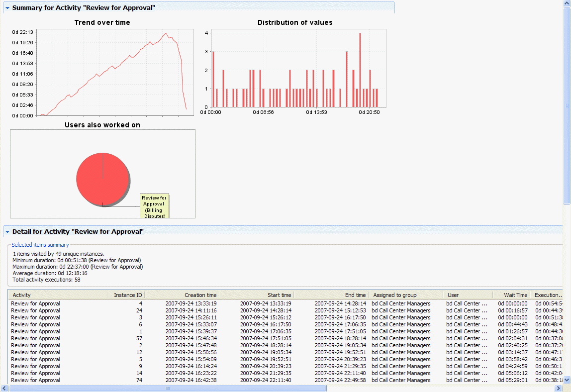Click the Assigned to group column header
571x392 pixels.
coord(406,295)
